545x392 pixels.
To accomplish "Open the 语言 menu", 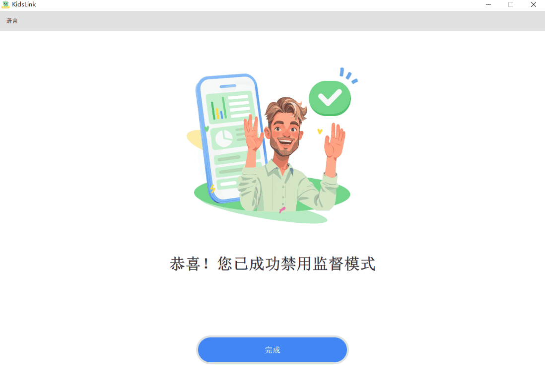I will point(12,21).
